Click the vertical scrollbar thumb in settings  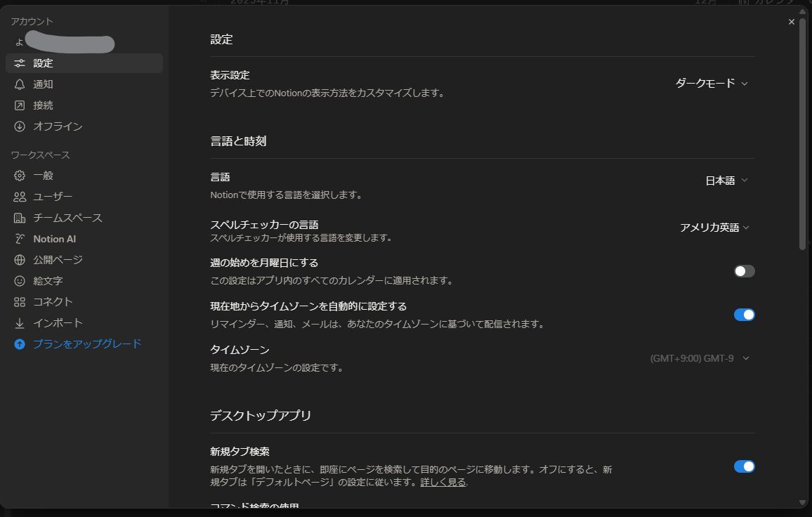click(802, 133)
